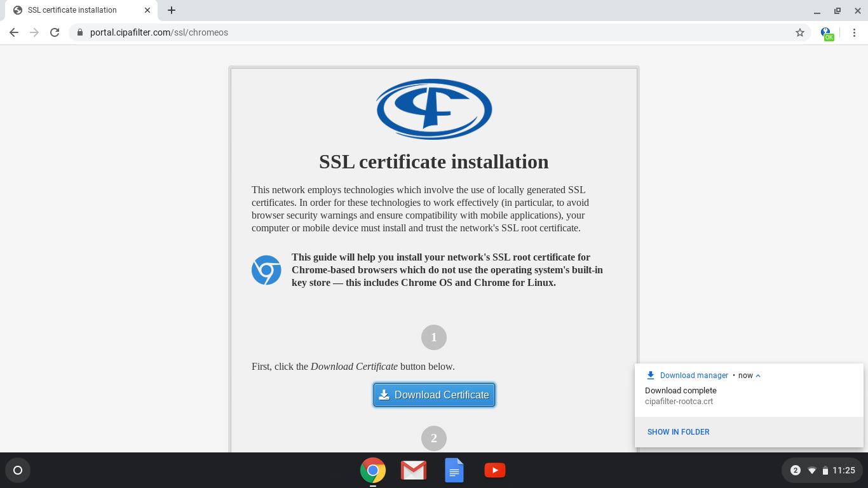
Task: Open Chrome from the shelf
Action: [x=372, y=470]
